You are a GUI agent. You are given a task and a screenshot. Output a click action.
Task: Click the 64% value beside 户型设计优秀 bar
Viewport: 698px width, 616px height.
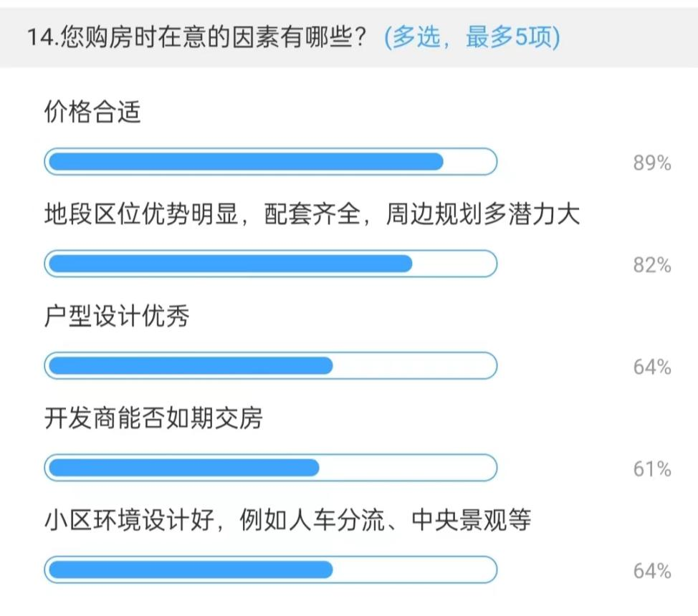[x=651, y=367]
